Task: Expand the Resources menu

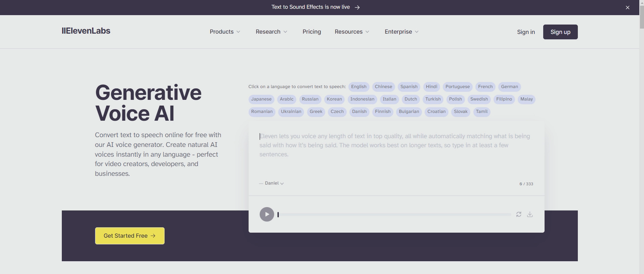Action: [352, 32]
